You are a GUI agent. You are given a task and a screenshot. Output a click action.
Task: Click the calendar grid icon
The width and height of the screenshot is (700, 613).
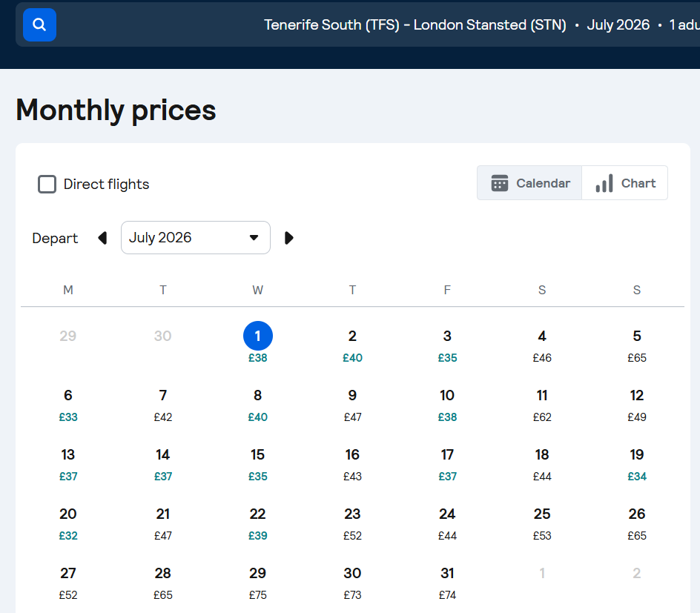(x=500, y=183)
